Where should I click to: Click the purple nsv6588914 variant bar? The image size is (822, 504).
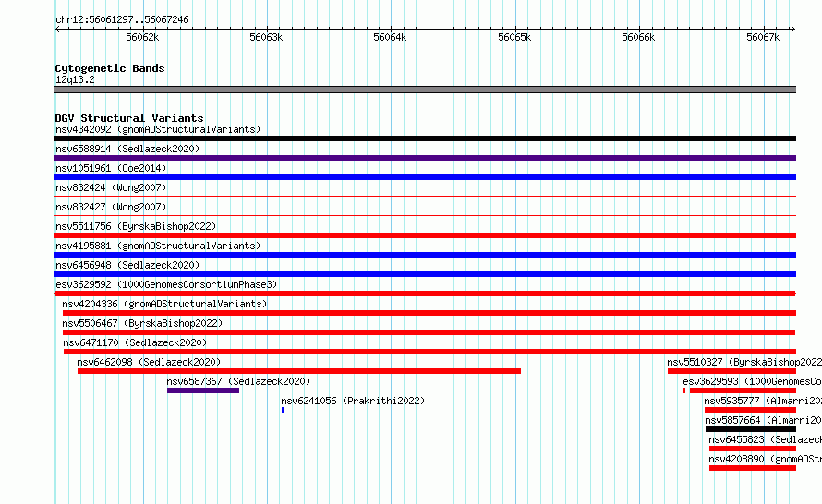point(425,158)
